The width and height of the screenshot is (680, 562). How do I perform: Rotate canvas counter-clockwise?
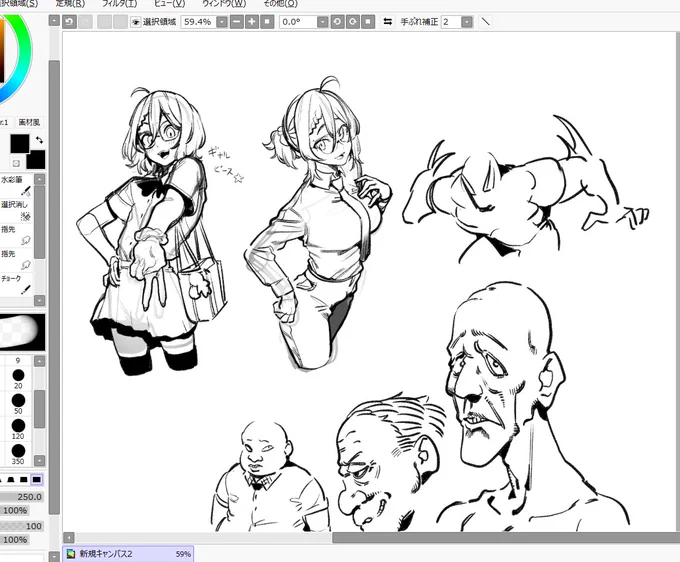pos(337,22)
